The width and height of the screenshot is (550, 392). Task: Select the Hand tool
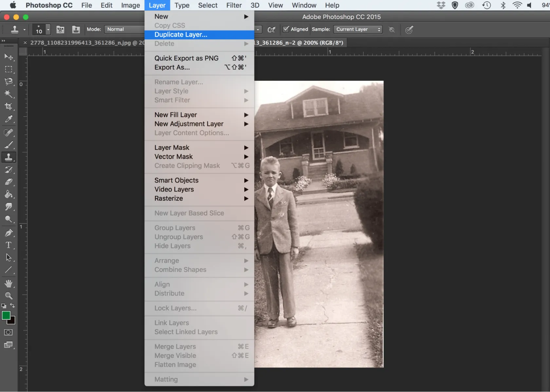click(9, 283)
